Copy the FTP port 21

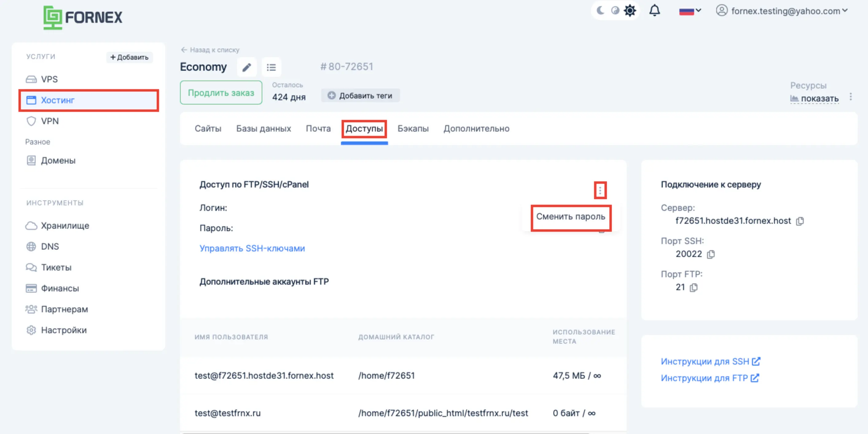pos(694,287)
